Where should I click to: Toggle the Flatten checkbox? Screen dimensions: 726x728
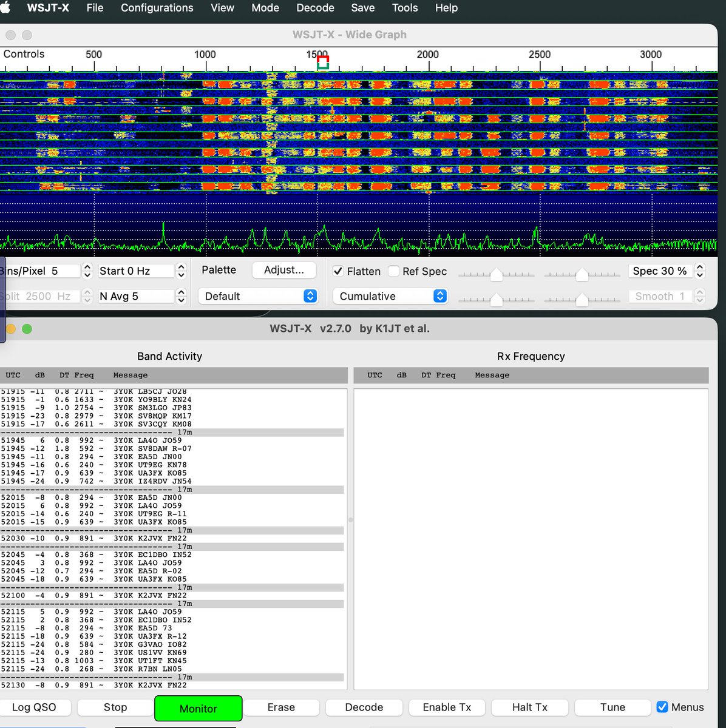point(339,271)
